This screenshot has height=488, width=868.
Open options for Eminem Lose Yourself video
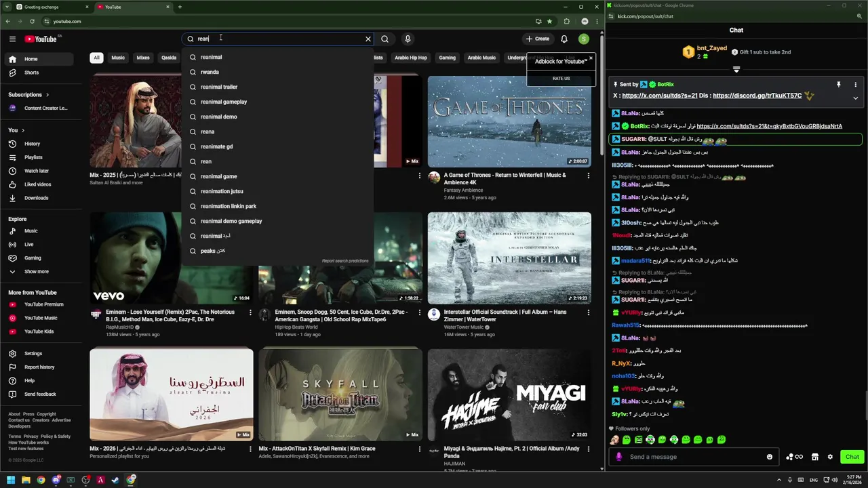click(x=250, y=312)
